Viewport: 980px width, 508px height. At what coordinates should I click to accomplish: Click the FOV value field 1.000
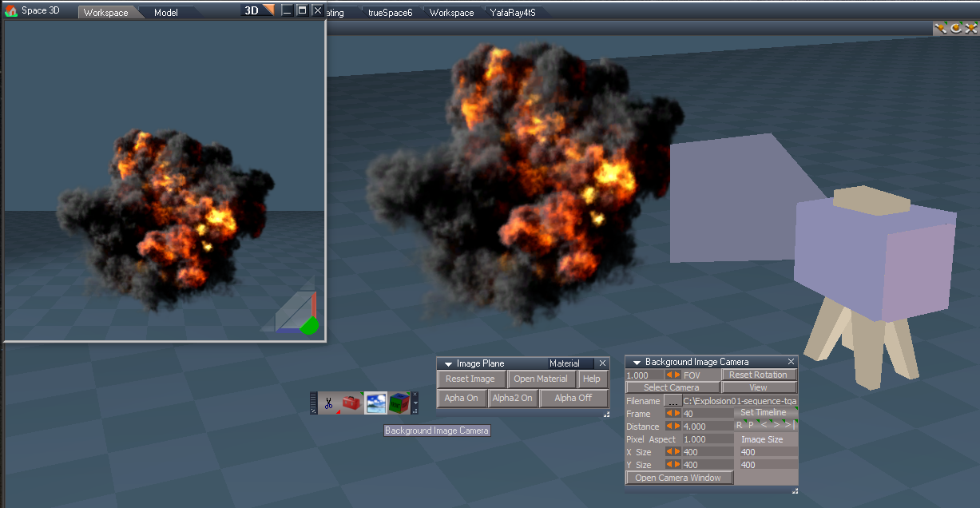click(x=645, y=375)
